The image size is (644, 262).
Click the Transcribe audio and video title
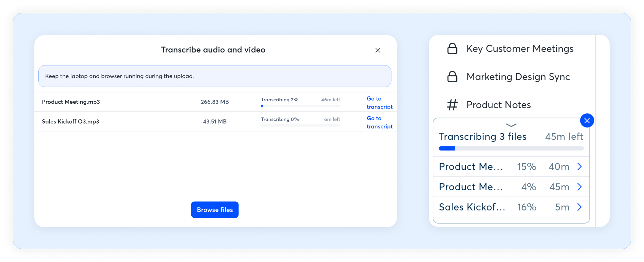[x=213, y=50]
